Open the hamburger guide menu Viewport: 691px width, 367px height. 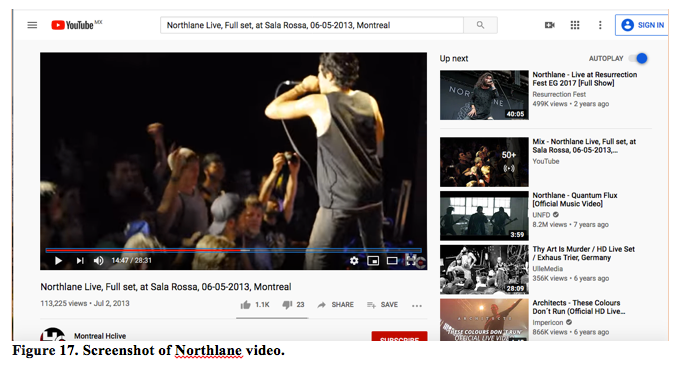[x=32, y=25]
